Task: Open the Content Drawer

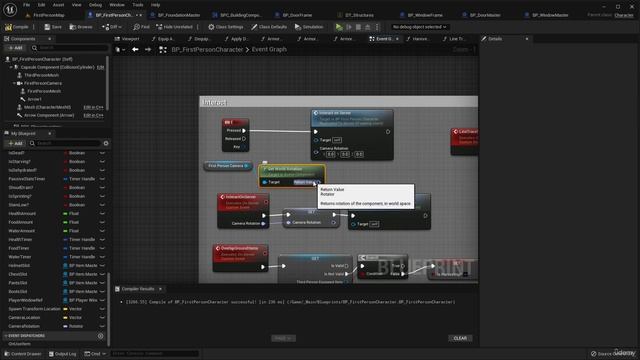Action: (22, 354)
